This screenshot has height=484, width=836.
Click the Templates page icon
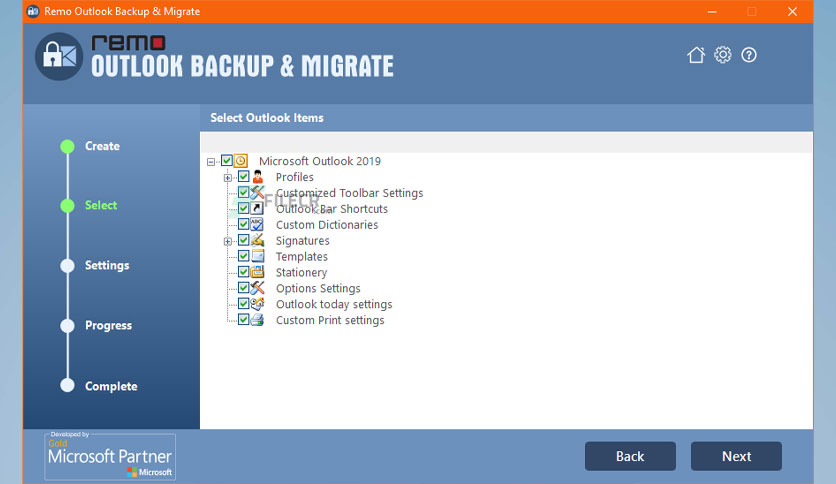258,256
